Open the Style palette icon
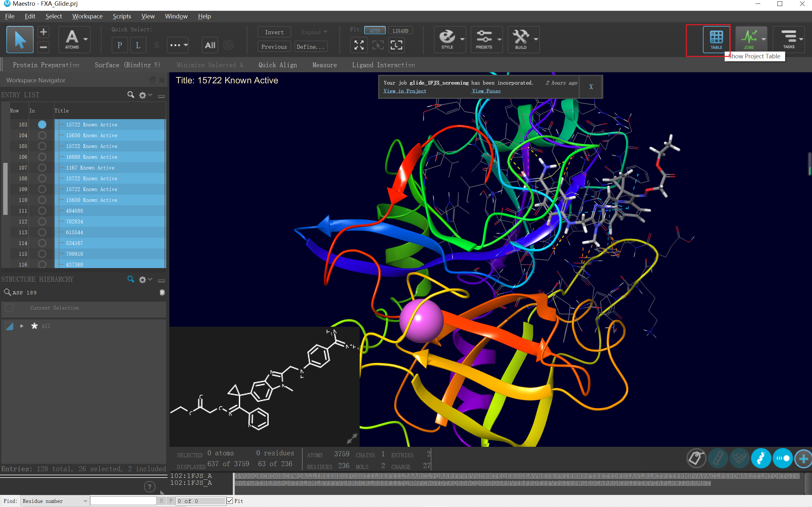 (x=447, y=39)
